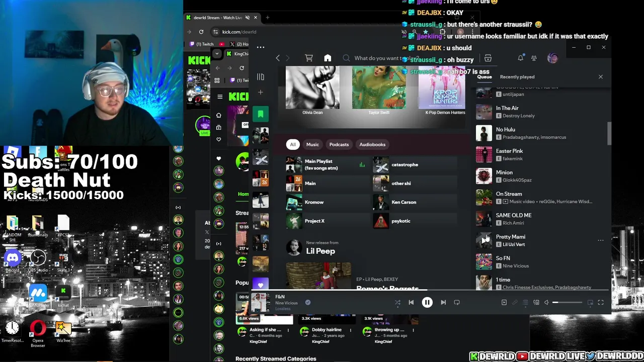Click the checkmark beside F&N song
This screenshot has width=644, height=362.
click(x=308, y=303)
